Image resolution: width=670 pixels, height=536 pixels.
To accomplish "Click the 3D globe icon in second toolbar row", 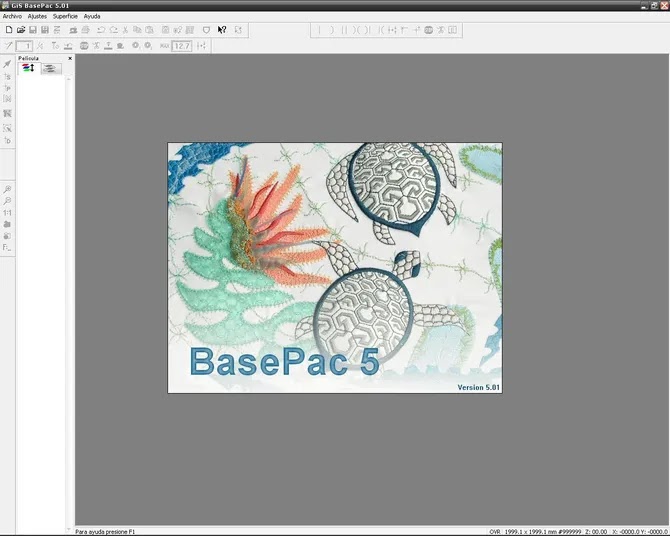I will click(84, 46).
